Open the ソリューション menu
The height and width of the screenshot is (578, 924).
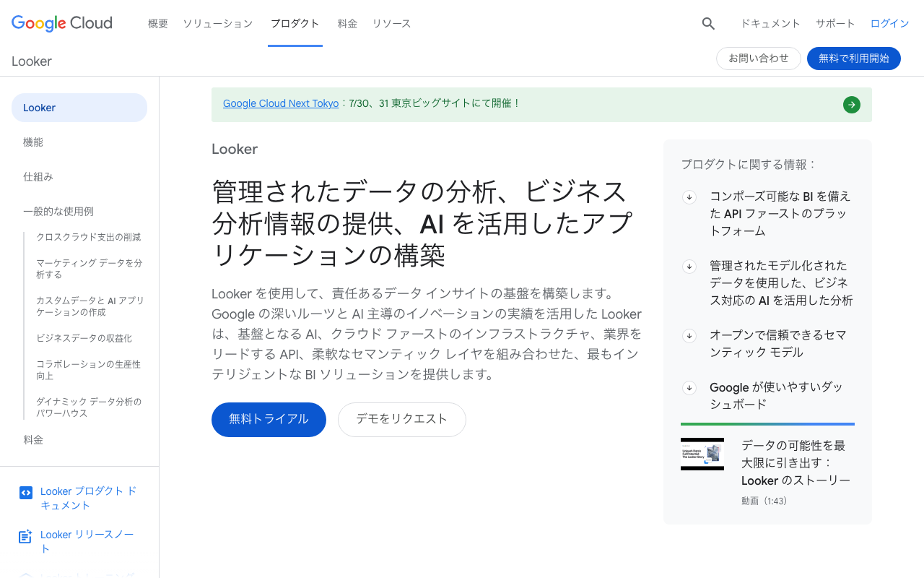218,23
